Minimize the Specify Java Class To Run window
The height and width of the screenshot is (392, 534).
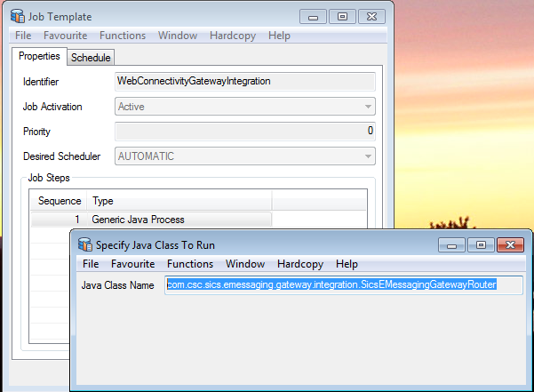pyautogui.click(x=451, y=245)
